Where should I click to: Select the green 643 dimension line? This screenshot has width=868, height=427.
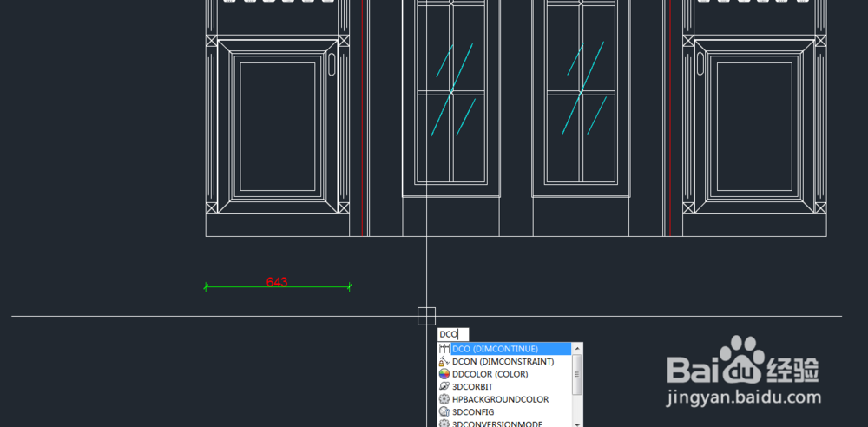click(278, 287)
